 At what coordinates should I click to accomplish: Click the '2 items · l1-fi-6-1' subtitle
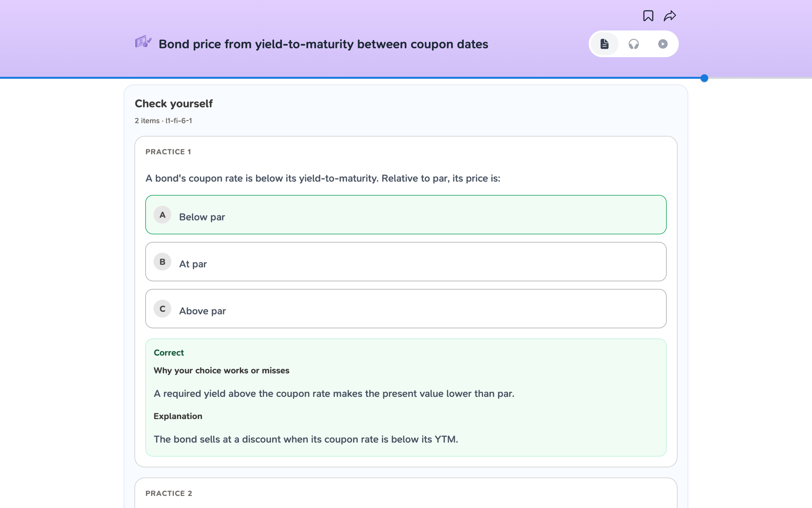click(163, 121)
